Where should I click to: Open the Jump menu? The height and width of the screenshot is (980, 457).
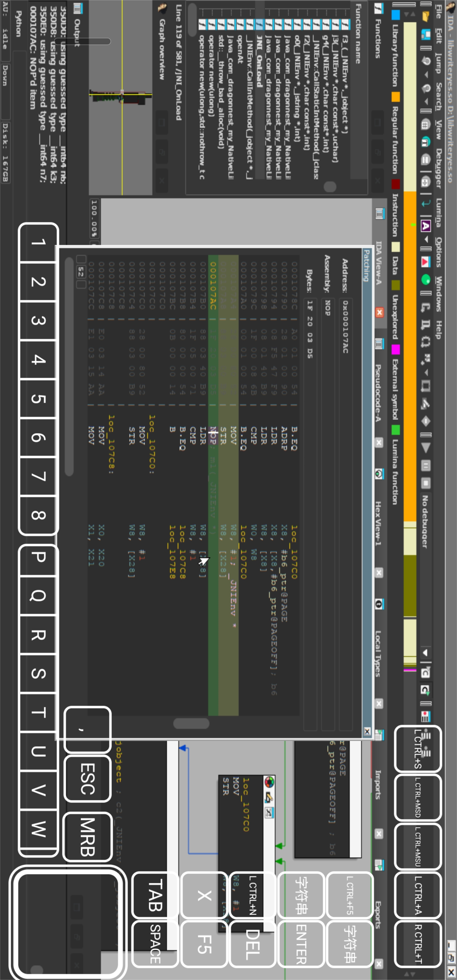439,63
